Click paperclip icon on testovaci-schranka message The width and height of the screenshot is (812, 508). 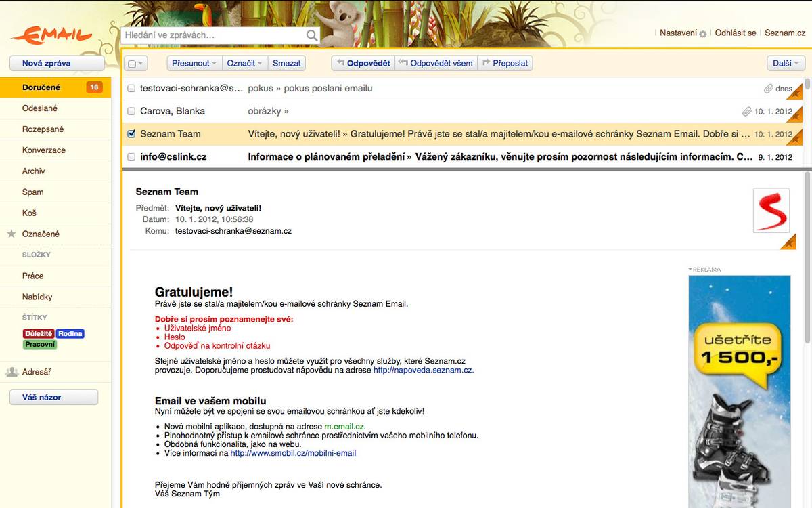click(768, 89)
